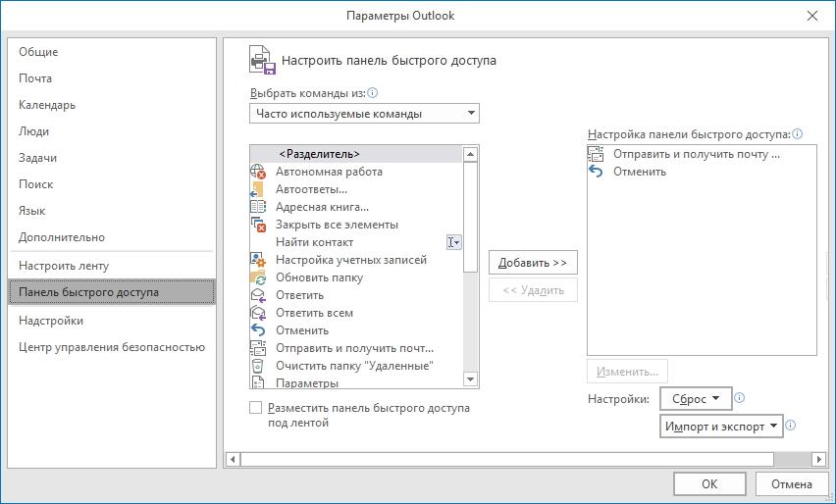The image size is (836, 504).
Task: Select Обновить папку text in list
Action: (x=319, y=277)
